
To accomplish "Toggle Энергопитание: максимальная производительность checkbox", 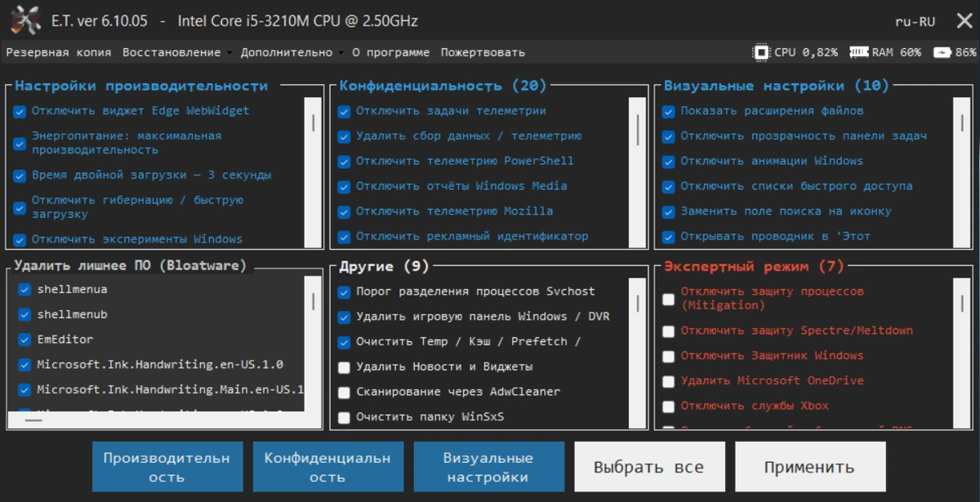I will point(20,143).
